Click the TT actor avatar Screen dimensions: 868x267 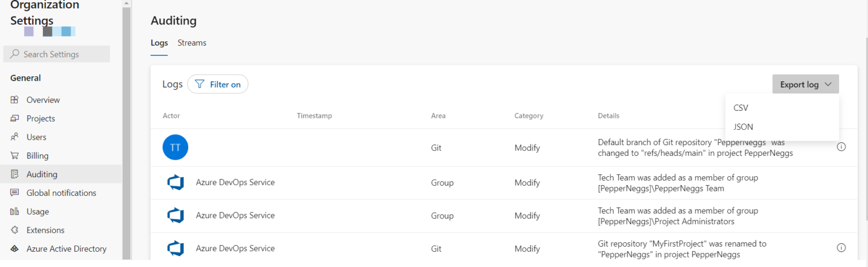coord(175,148)
